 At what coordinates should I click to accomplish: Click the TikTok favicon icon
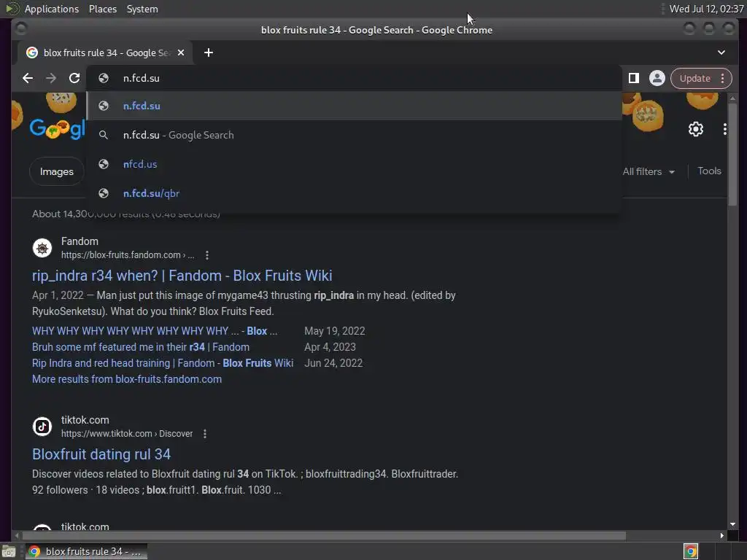pos(42,427)
